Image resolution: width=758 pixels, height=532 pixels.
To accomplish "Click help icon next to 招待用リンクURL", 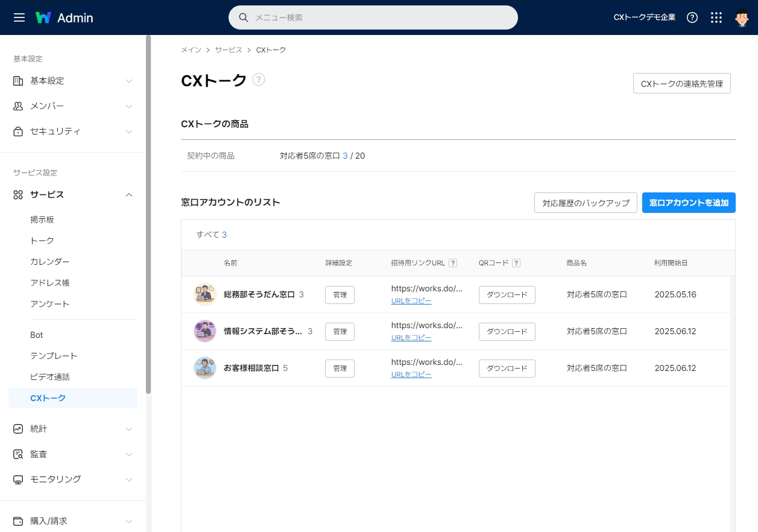I will pyautogui.click(x=453, y=263).
